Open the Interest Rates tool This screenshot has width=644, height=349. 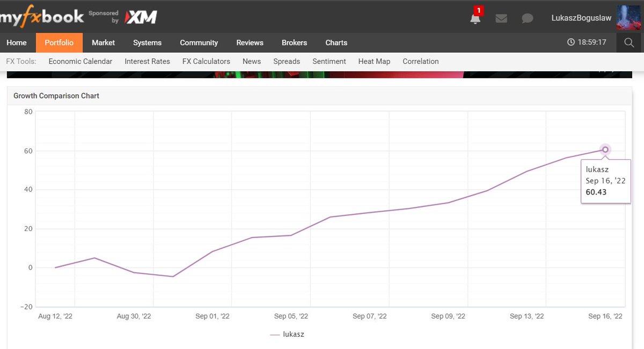pos(147,62)
